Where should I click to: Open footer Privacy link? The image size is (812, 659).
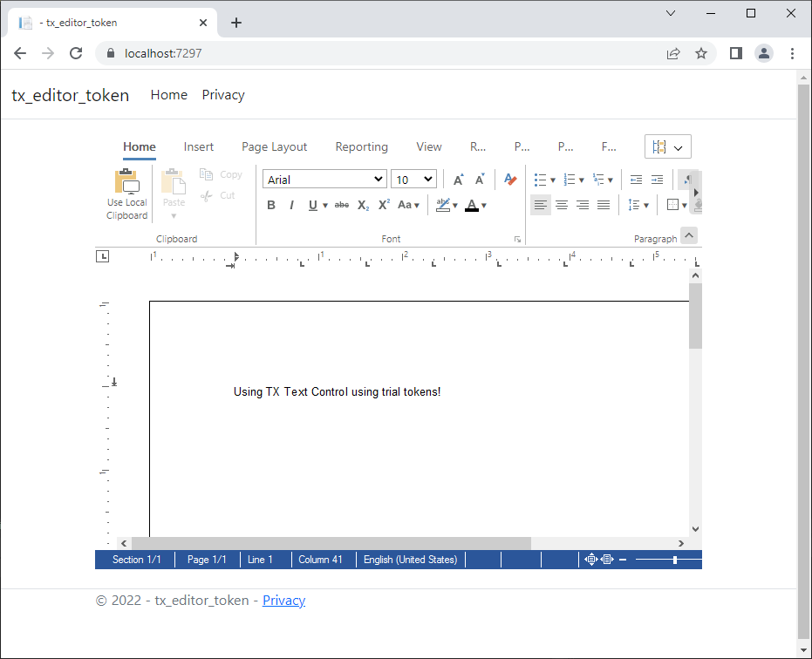click(x=283, y=600)
